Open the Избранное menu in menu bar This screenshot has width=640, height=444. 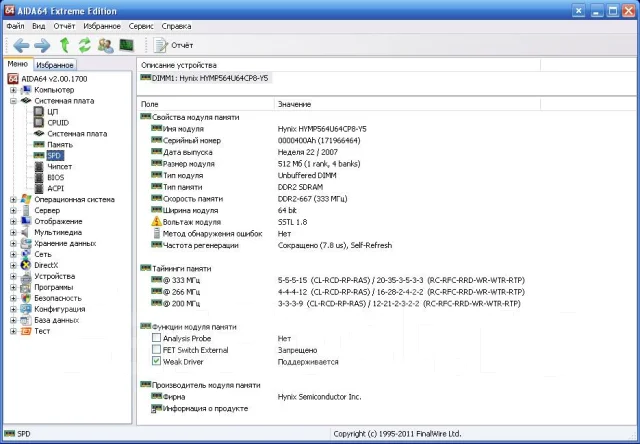click(x=102, y=26)
